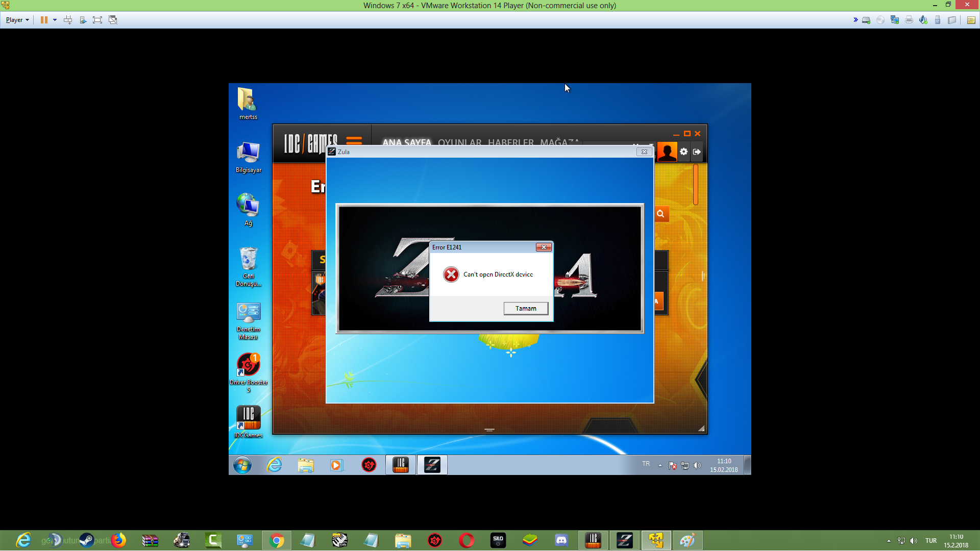Viewport: 980px width, 551px height.
Task: Show hidden icons in host system tray
Action: 889,541
